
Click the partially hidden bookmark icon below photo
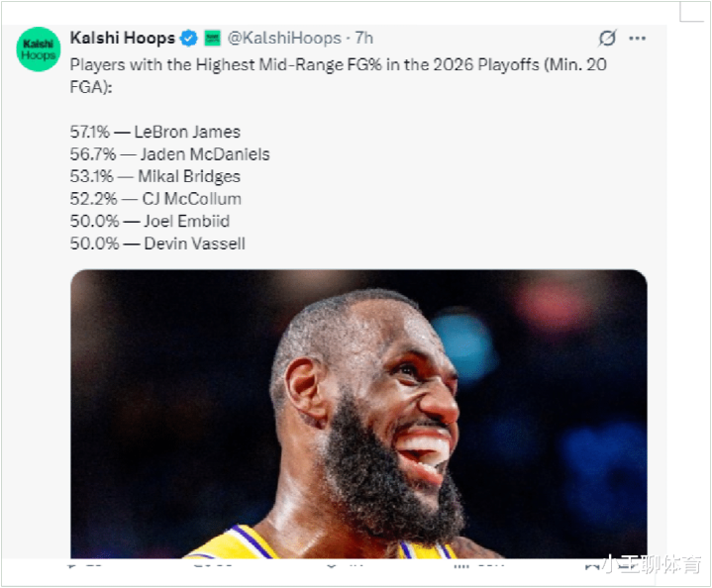point(592,566)
